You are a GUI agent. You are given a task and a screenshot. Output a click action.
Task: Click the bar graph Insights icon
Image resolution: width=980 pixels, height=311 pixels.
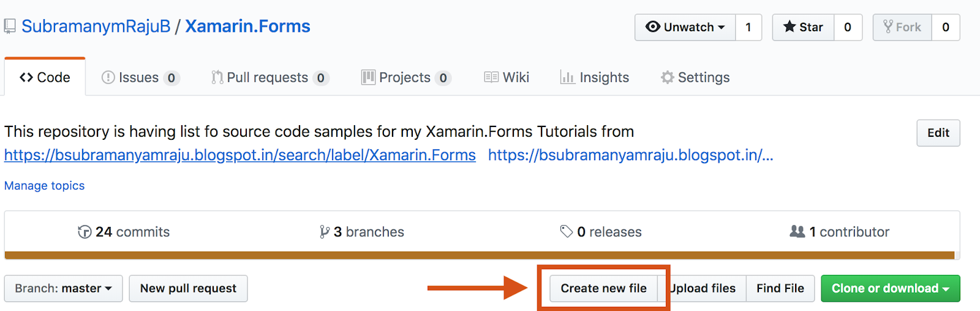point(567,77)
